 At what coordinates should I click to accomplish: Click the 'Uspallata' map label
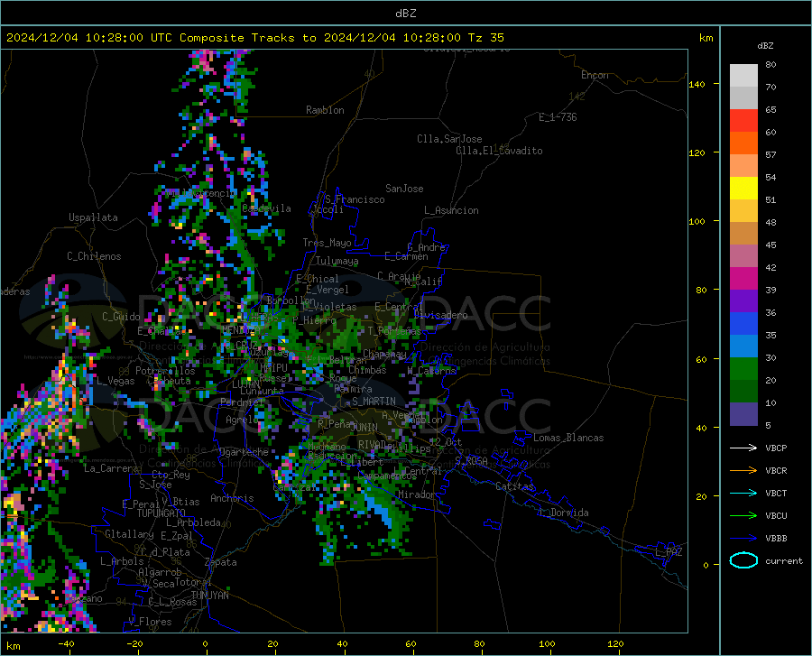[93, 217]
